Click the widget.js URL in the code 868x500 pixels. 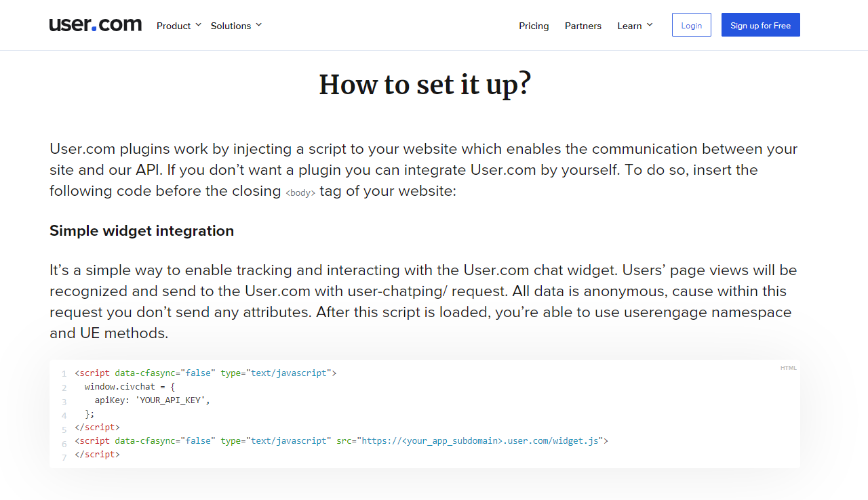pos(481,441)
